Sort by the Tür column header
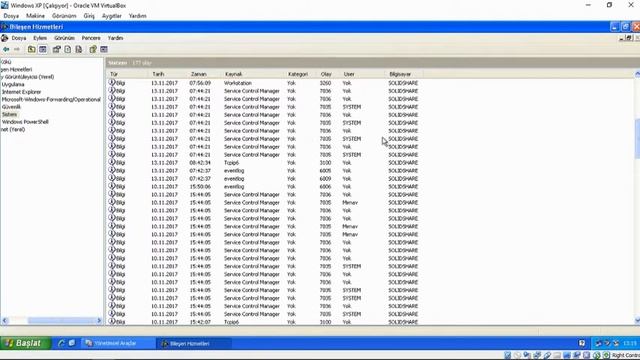640x360 pixels. click(128, 74)
